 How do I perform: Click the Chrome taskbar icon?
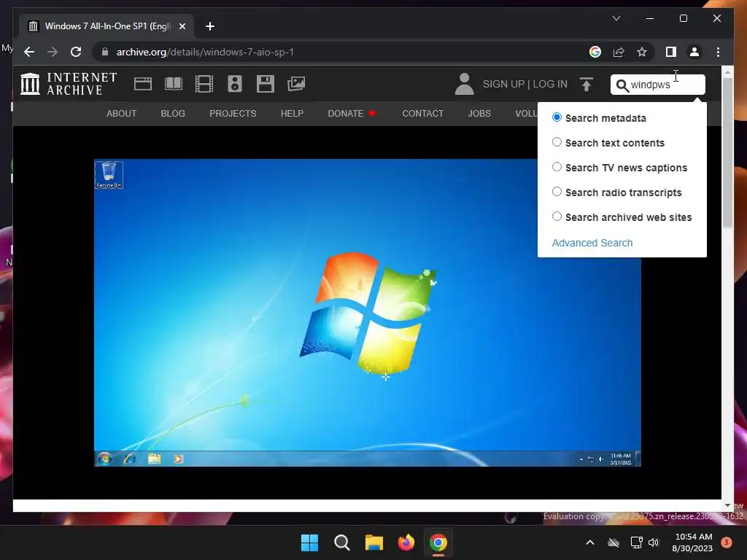[438, 542]
